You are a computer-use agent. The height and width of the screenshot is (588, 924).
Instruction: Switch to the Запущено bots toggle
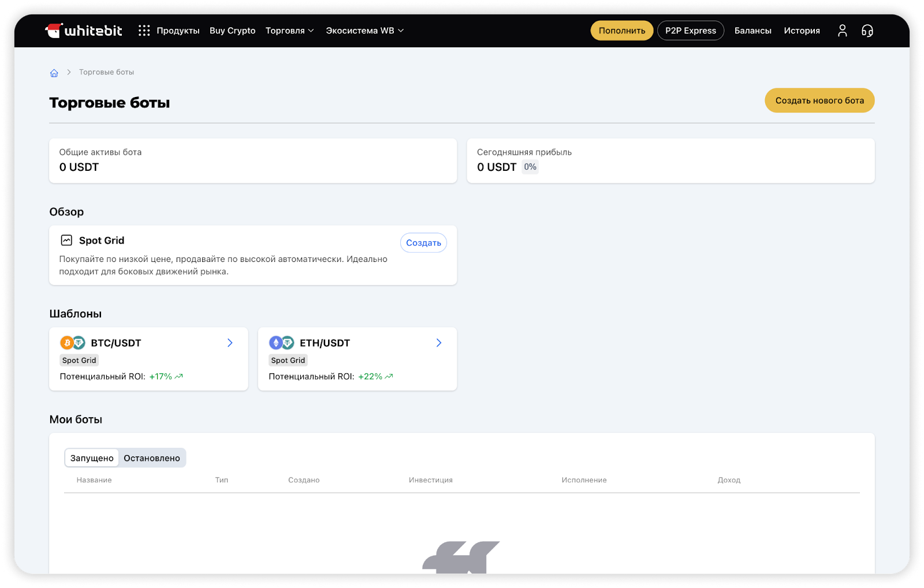pos(92,458)
